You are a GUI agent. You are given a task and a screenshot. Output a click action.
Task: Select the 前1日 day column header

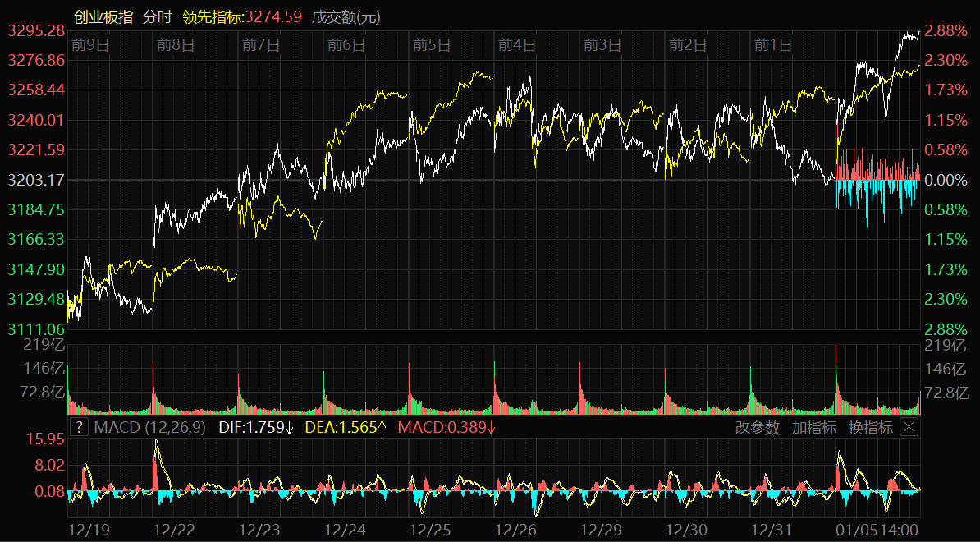[x=773, y=45]
